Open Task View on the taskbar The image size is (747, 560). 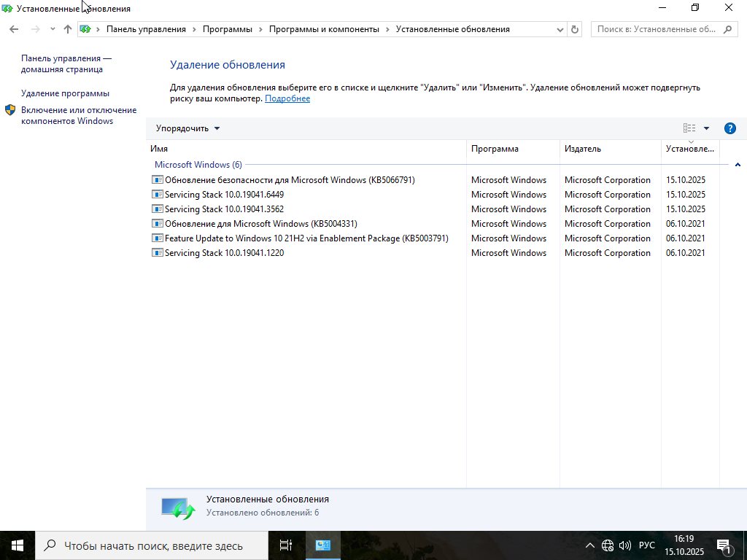[x=285, y=545]
